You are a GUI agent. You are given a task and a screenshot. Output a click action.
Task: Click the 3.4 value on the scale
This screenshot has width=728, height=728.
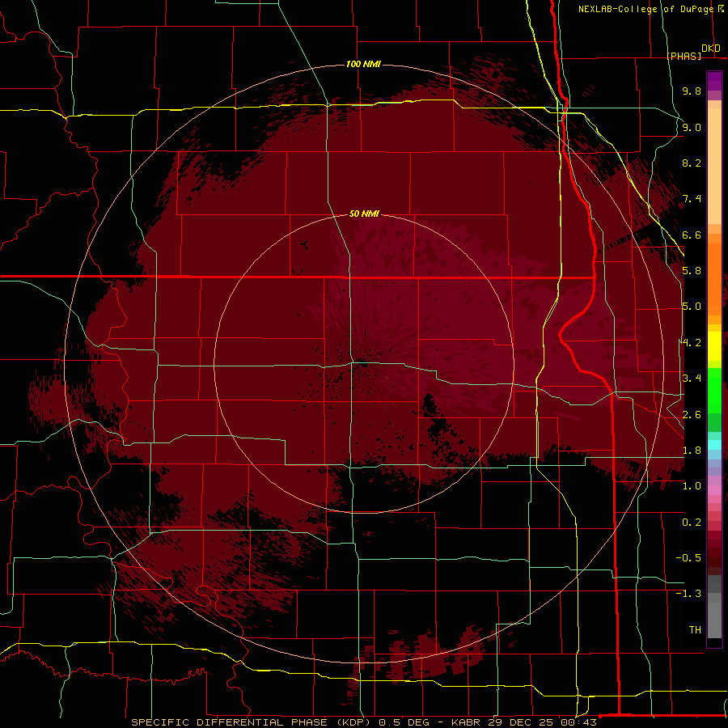point(692,379)
